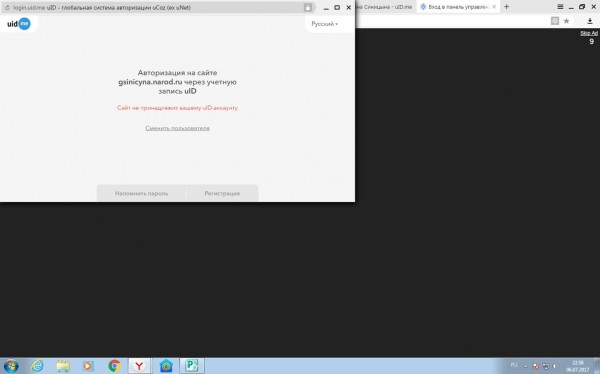Click the Напомнить пароль button
This screenshot has width=600, height=374.
pos(141,193)
